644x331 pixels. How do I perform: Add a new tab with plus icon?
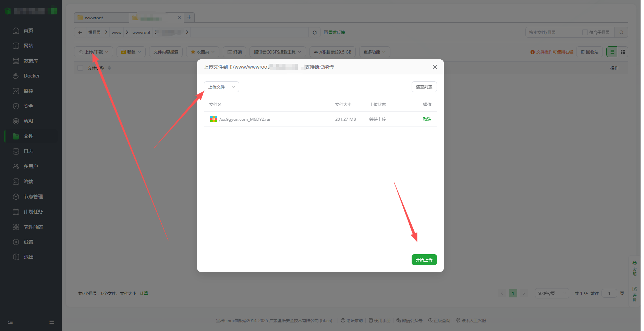189,17
